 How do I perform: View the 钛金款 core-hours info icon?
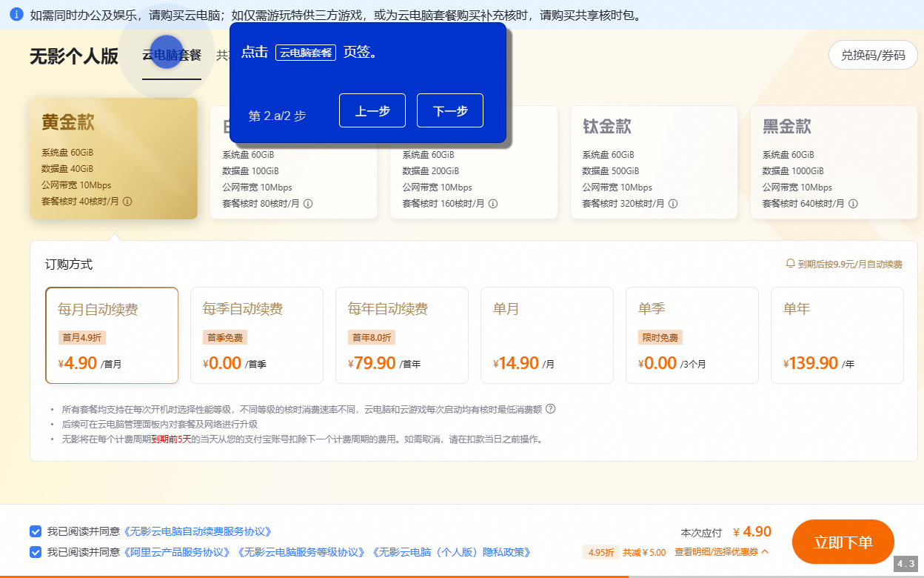(672, 203)
